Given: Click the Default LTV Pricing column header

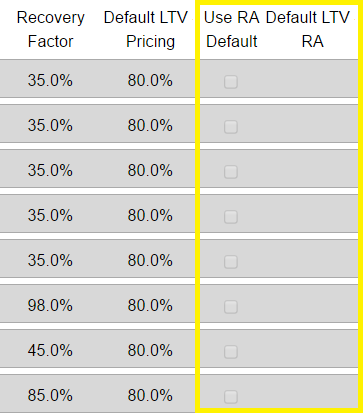Looking at the screenshot, I should pyautogui.click(x=146, y=29).
